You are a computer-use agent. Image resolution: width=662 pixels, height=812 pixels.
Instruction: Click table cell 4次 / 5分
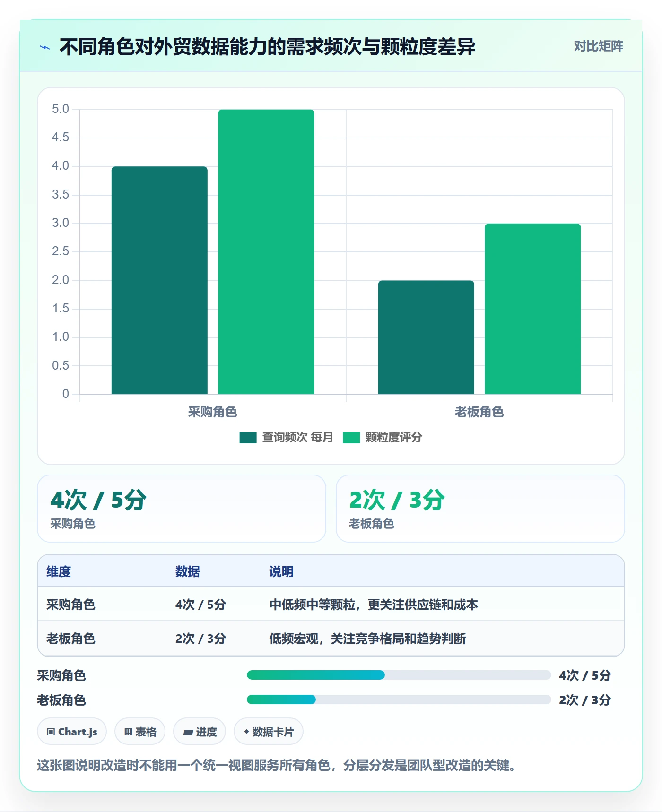coord(200,605)
